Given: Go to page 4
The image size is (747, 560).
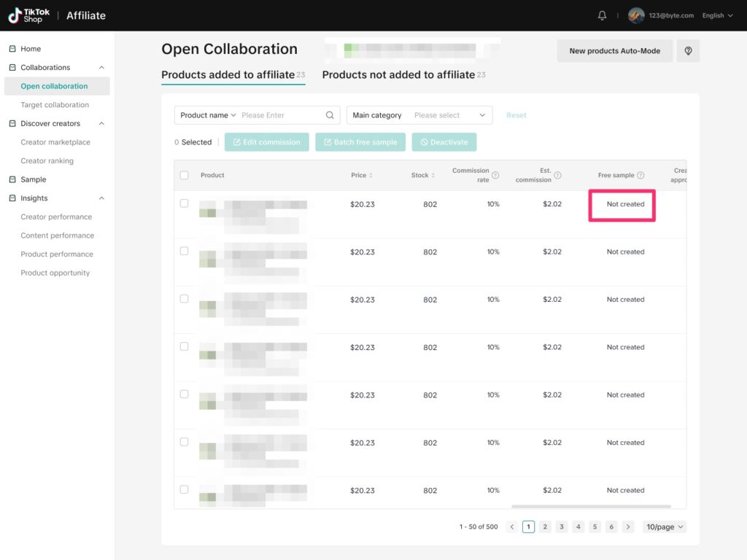Looking at the screenshot, I should point(578,526).
